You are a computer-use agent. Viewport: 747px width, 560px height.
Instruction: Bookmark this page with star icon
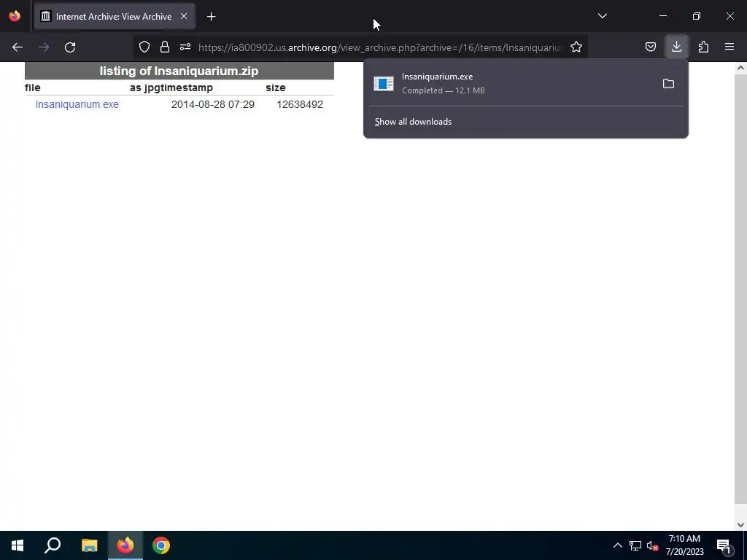click(x=576, y=47)
